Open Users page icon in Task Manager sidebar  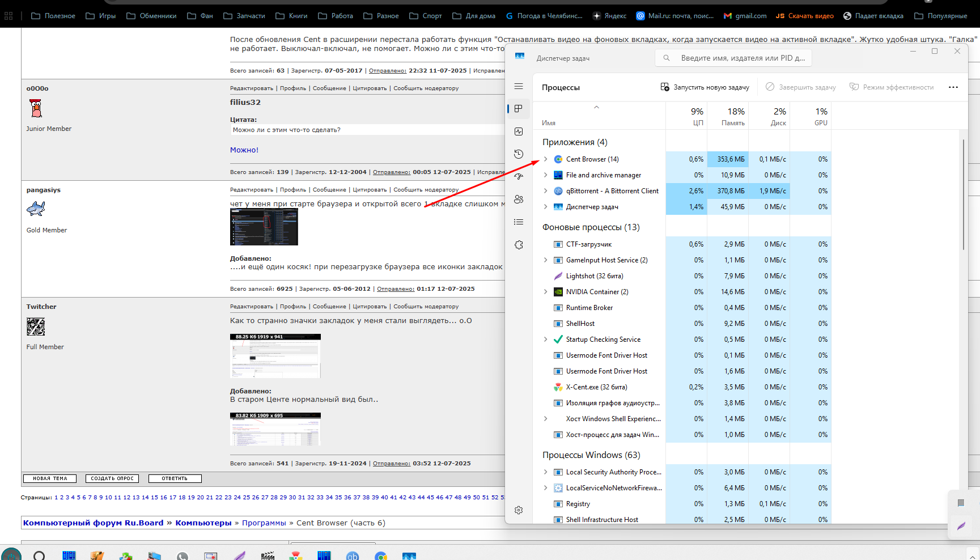[x=519, y=200]
